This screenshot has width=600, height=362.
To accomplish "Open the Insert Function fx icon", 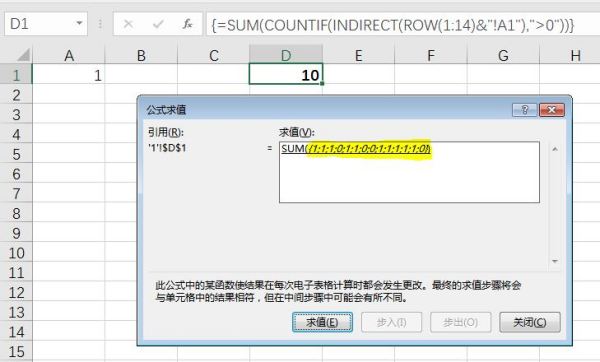I will [x=187, y=24].
